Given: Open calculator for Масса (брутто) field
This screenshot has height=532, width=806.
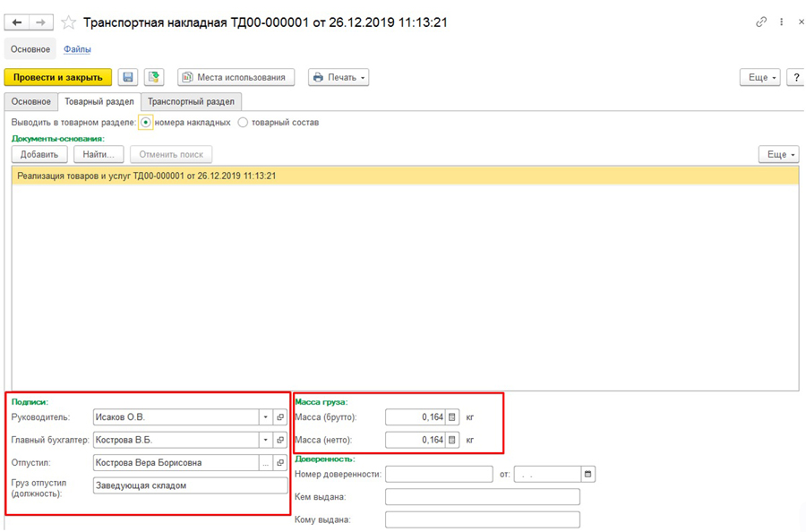Looking at the screenshot, I should click(452, 417).
